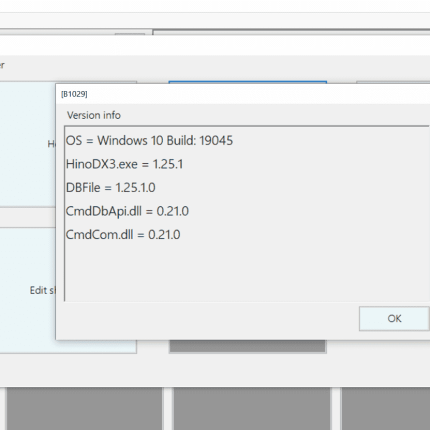
Task: Click the [B1029] dialog title
Action: (x=74, y=94)
